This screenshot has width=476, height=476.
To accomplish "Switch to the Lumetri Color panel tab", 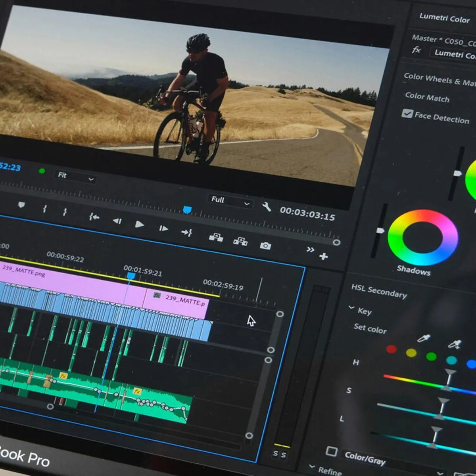I will coord(444,18).
